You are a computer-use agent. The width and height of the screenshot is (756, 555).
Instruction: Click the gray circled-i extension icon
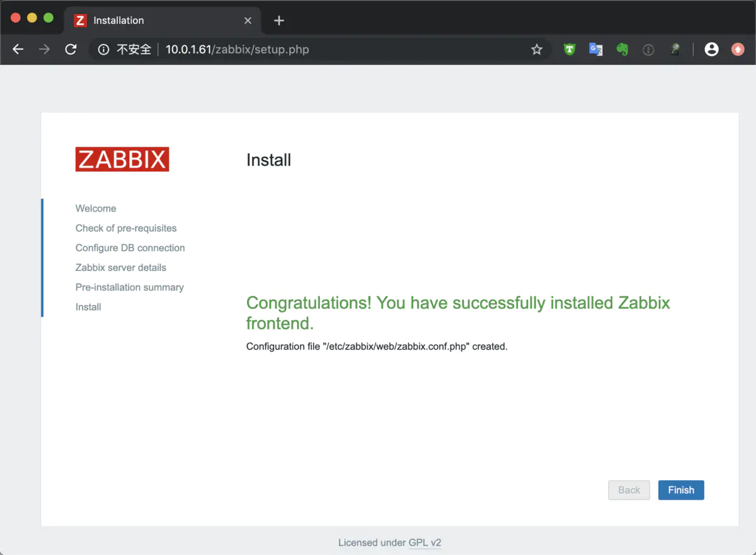[648, 49]
